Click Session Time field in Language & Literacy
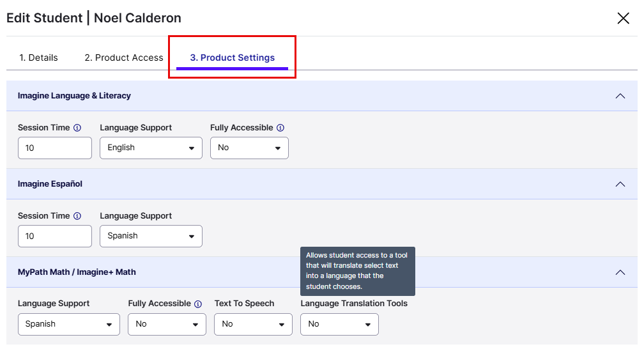The height and width of the screenshot is (349, 644). click(55, 148)
